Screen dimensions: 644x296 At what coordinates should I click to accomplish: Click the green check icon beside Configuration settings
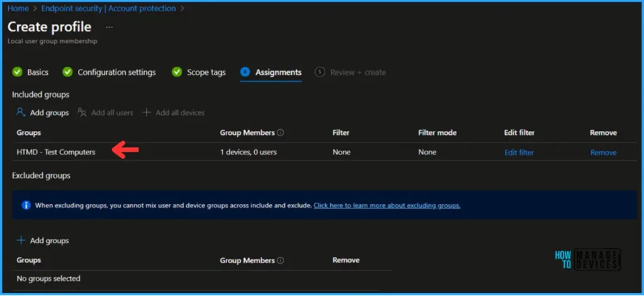[x=67, y=72]
